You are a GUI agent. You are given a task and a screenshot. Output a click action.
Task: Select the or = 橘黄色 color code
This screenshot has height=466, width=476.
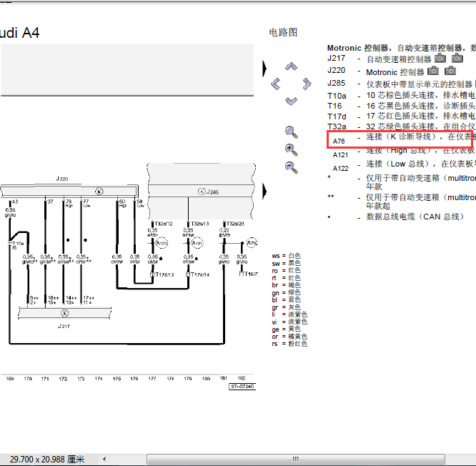289,337
